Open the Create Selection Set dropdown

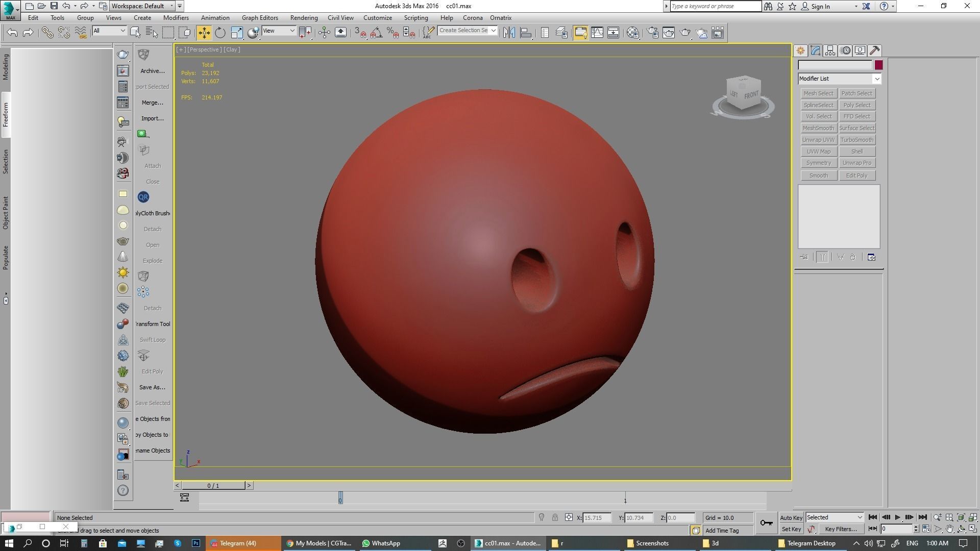[x=468, y=31]
